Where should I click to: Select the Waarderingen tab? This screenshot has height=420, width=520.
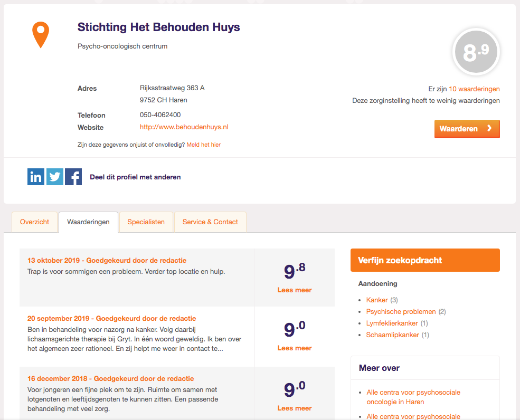88,222
